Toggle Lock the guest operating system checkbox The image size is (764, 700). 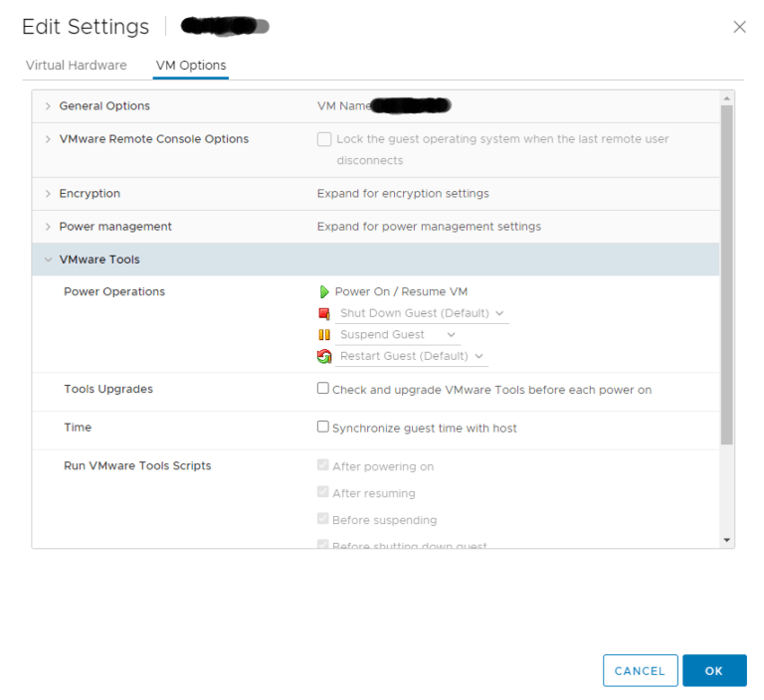(x=324, y=139)
